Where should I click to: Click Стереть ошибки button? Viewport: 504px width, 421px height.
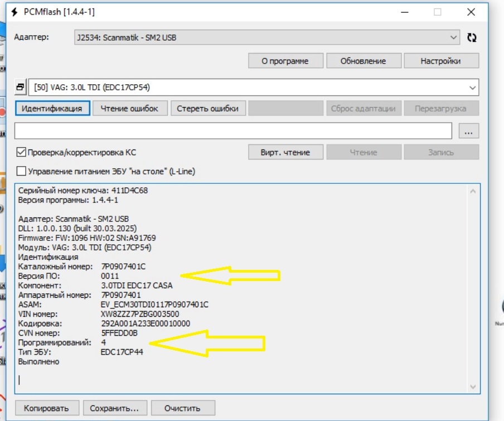point(208,108)
